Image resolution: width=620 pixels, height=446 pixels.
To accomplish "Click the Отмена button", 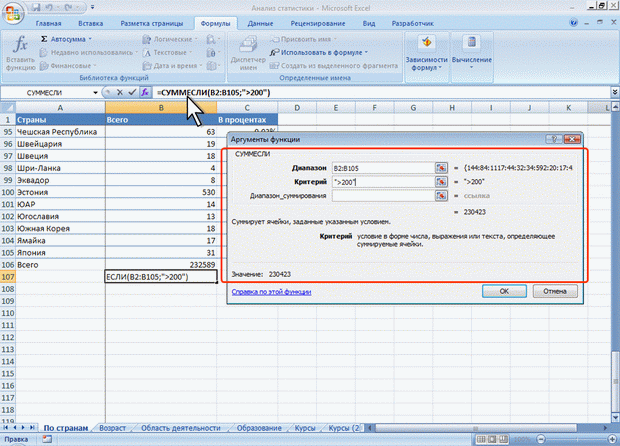I will pos(555,291).
